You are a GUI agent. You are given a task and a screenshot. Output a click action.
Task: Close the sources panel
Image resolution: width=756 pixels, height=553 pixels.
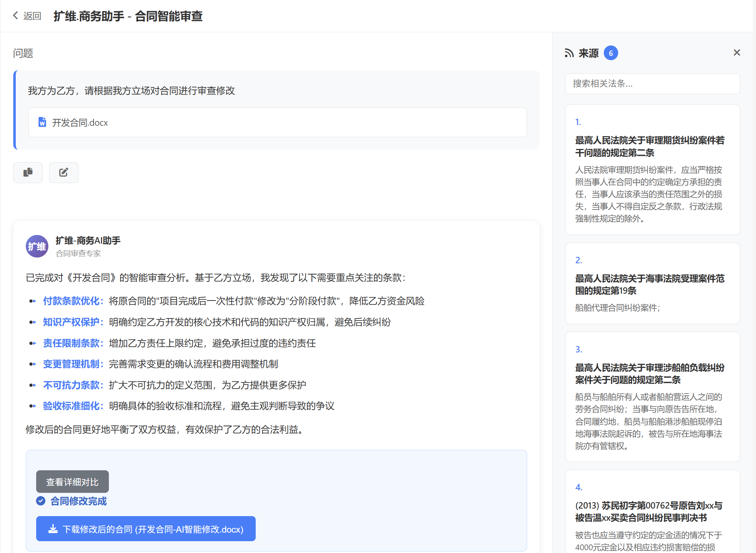737,53
